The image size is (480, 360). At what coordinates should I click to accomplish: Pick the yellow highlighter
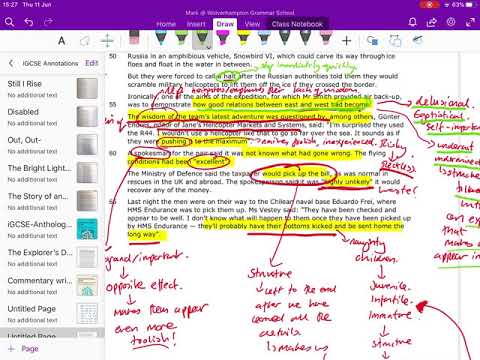point(244,37)
